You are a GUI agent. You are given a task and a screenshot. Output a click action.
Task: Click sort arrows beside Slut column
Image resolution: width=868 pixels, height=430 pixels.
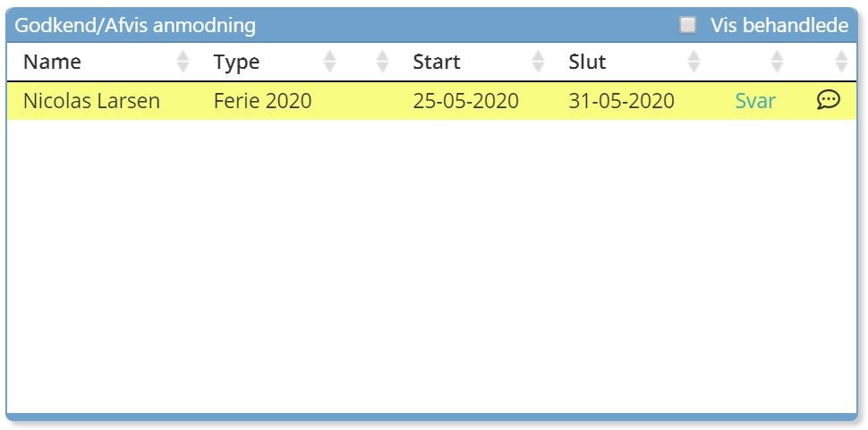pos(694,62)
